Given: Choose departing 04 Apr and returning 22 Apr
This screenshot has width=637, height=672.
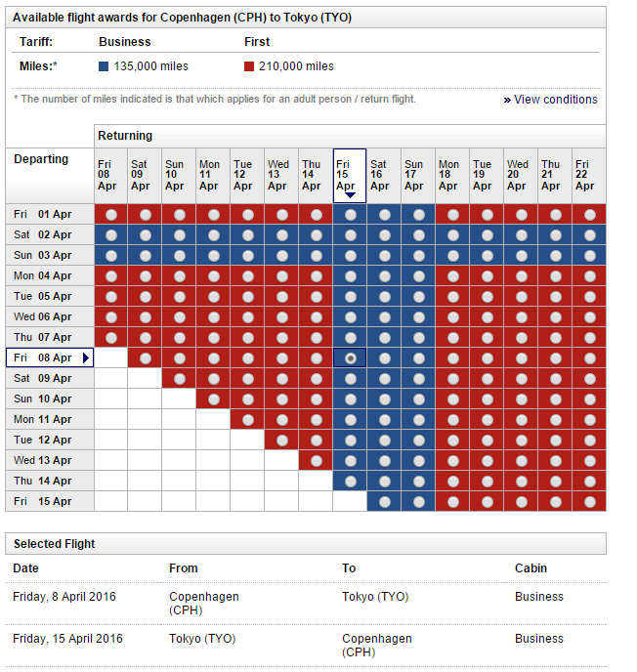Looking at the screenshot, I should click(589, 276).
